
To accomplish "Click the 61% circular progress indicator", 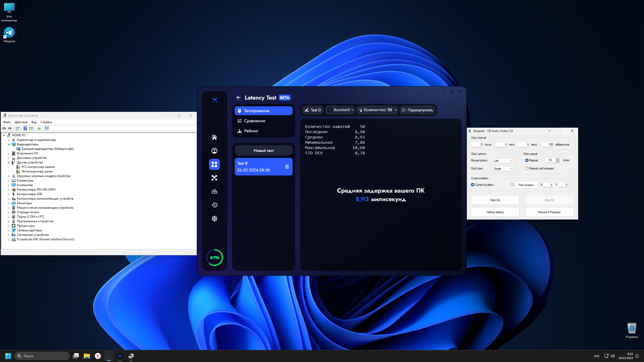I will [x=215, y=257].
